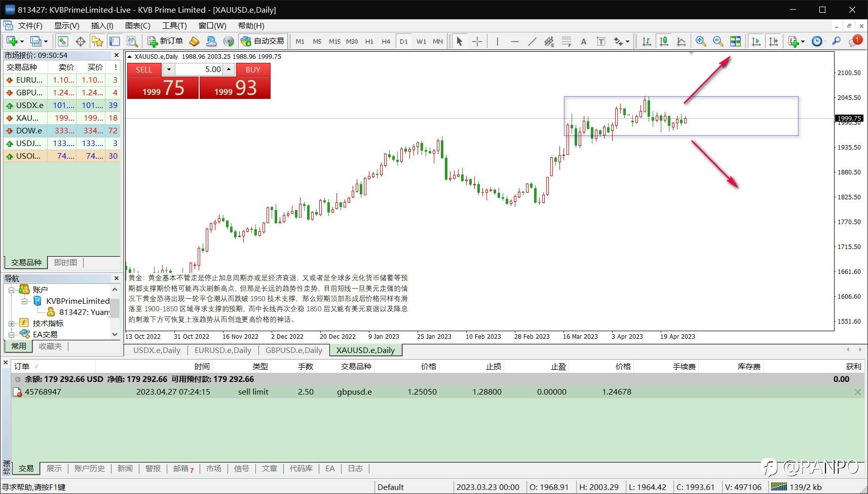The height and width of the screenshot is (494, 868).
Task: Click the trade volume input field
Action: point(199,69)
